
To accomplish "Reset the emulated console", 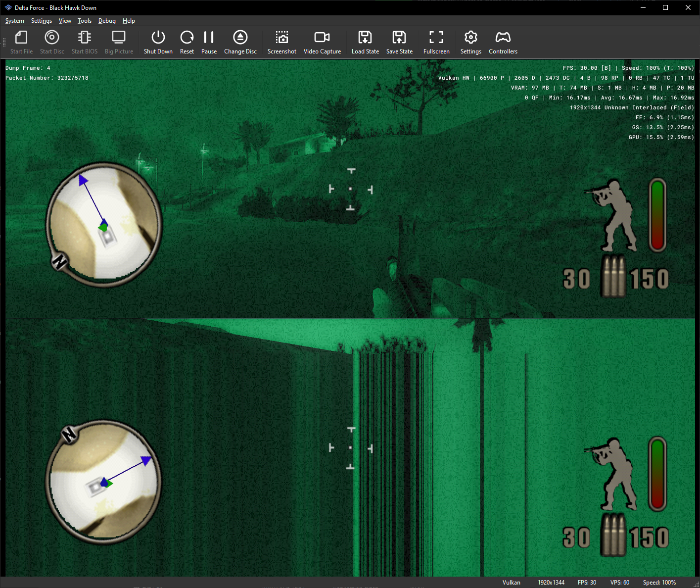I will [x=187, y=43].
